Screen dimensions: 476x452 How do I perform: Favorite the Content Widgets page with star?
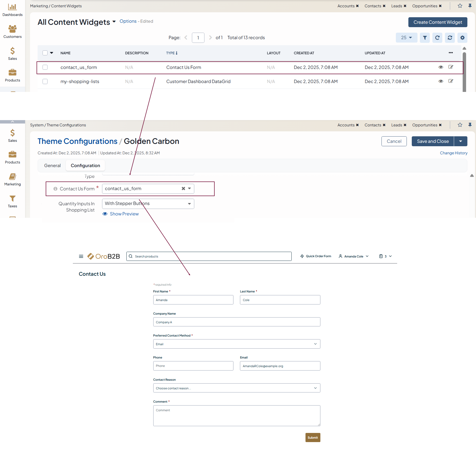(460, 6)
